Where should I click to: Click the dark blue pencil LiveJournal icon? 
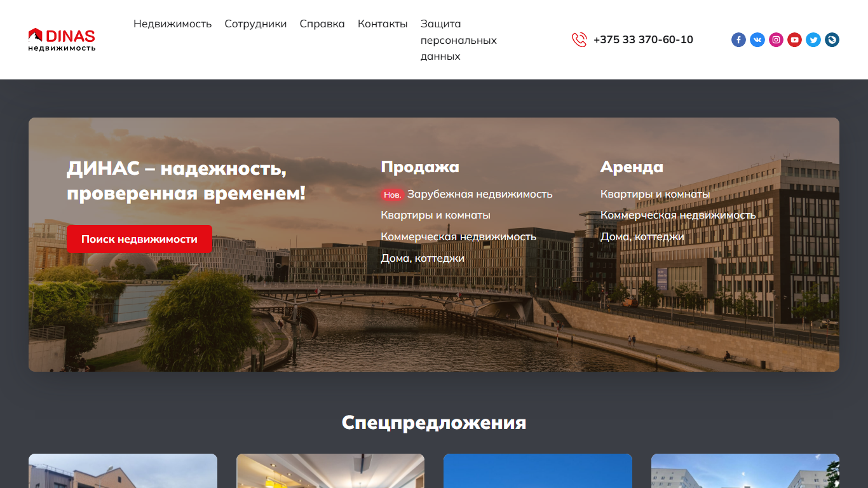pos(832,40)
